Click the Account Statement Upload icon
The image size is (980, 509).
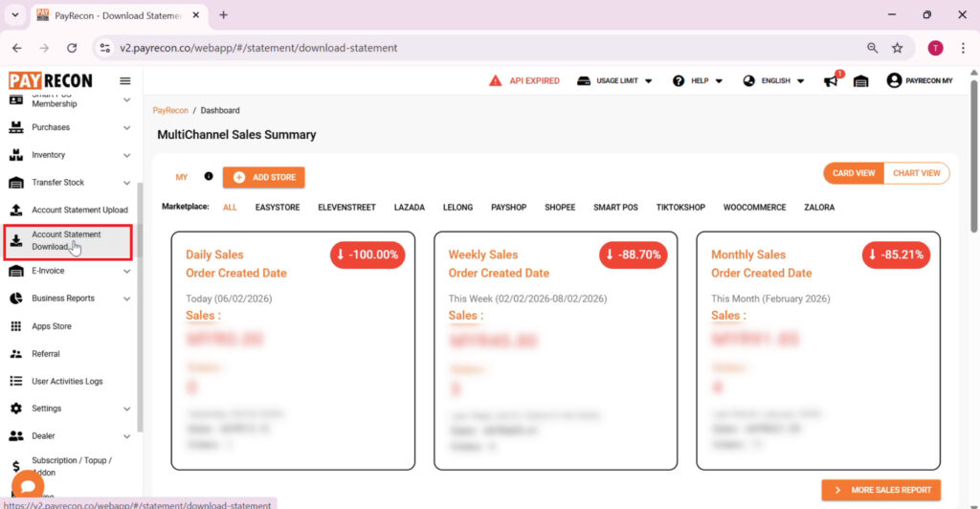tap(16, 210)
